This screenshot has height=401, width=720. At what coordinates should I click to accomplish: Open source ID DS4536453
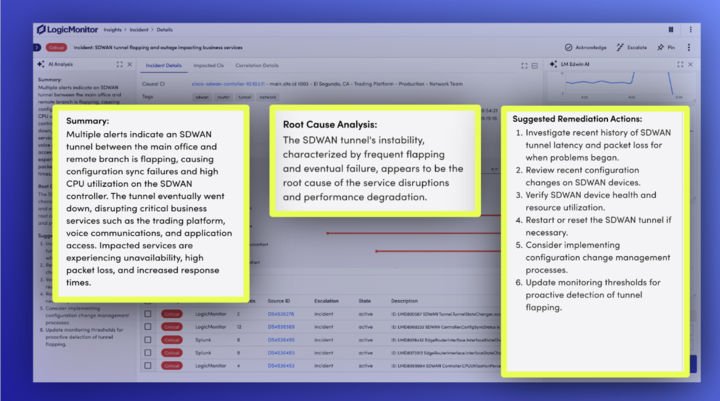(281, 366)
